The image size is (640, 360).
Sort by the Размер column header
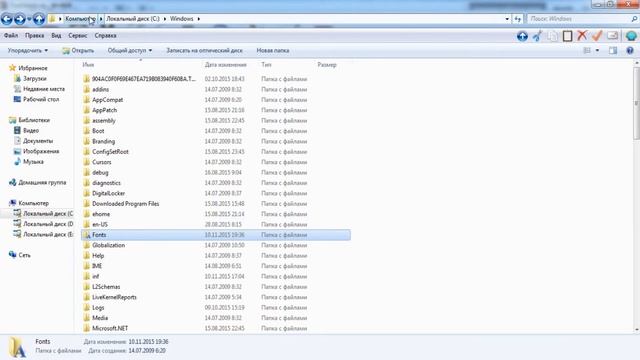click(x=327, y=64)
